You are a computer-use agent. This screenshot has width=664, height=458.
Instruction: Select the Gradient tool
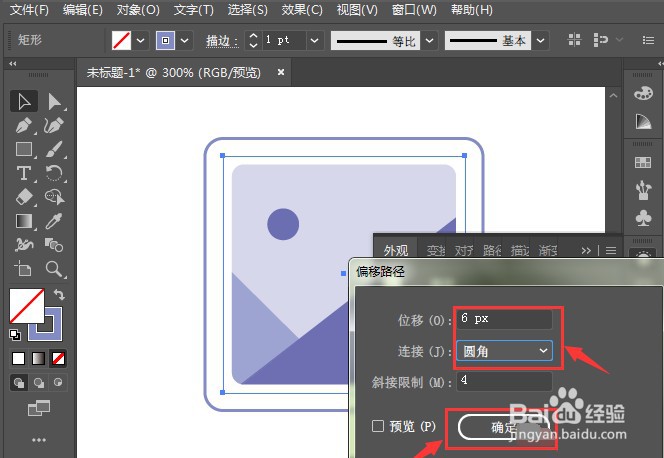pos(24,221)
